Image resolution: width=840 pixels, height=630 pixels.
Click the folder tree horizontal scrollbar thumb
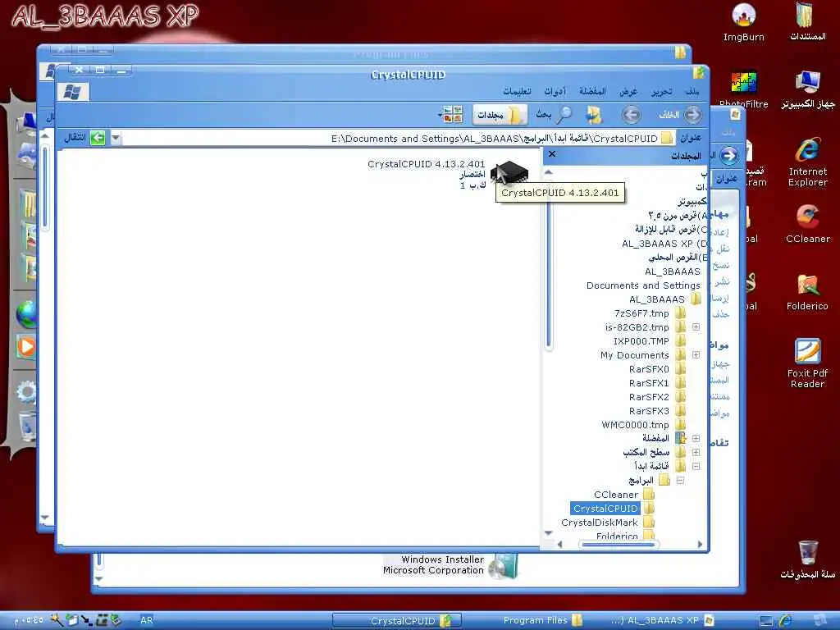[x=618, y=545]
